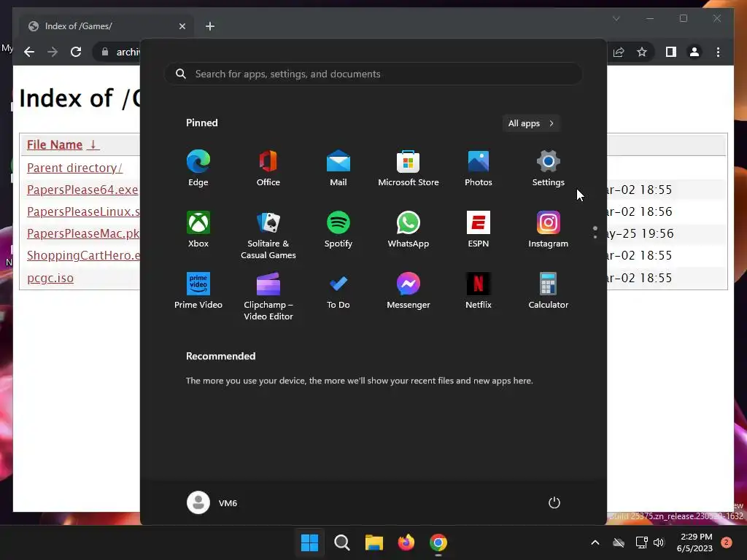
Task: Click the Start menu search field
Action: pos(373,74)
